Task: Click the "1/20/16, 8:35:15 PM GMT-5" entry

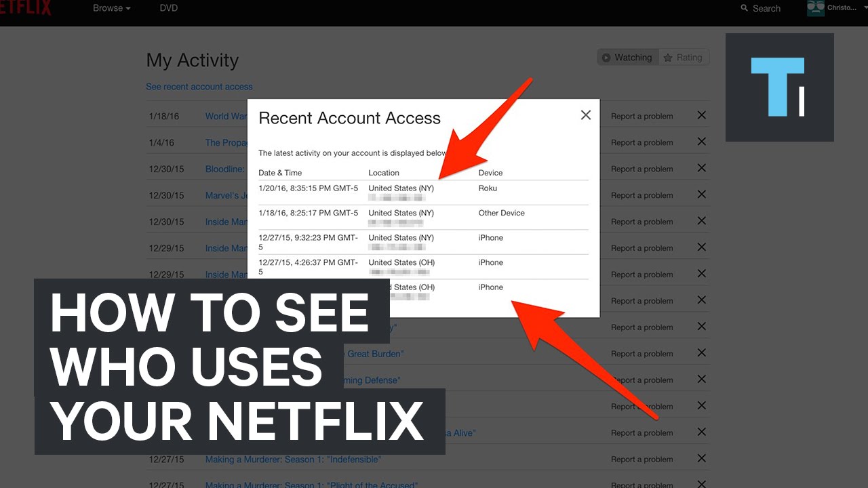Action: (x=309, y=188)
